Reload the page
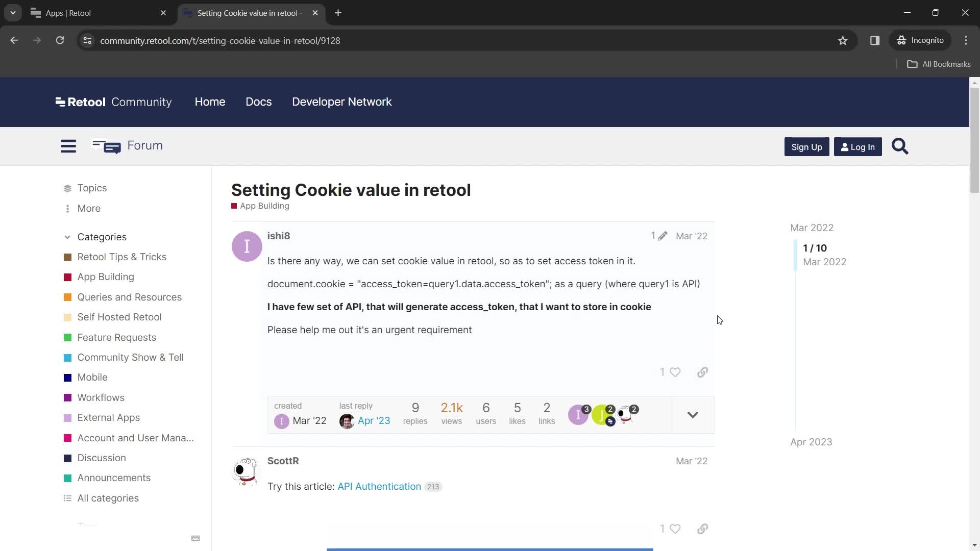 tap(60, 40)
